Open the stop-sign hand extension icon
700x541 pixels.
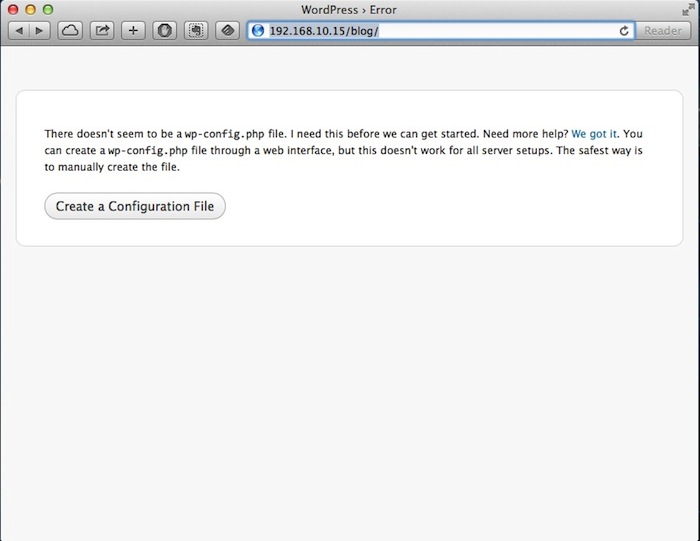coord(166,31)
